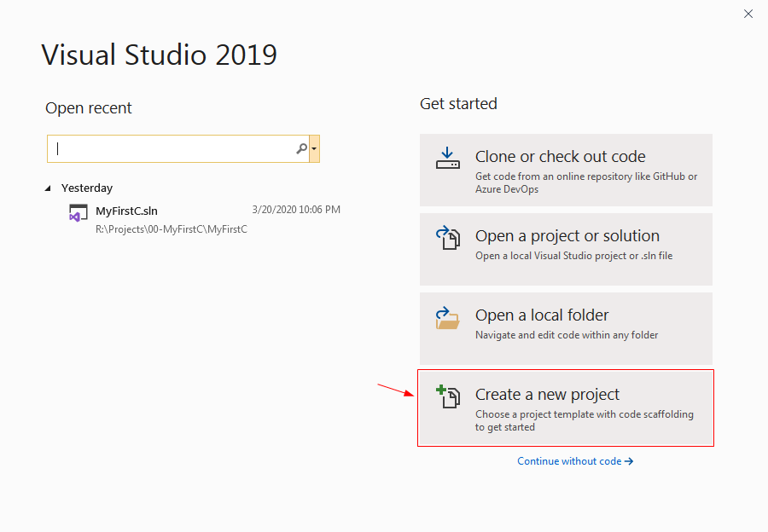
Task: Select the Create a new project icon
Action: [x=449, y=396]
